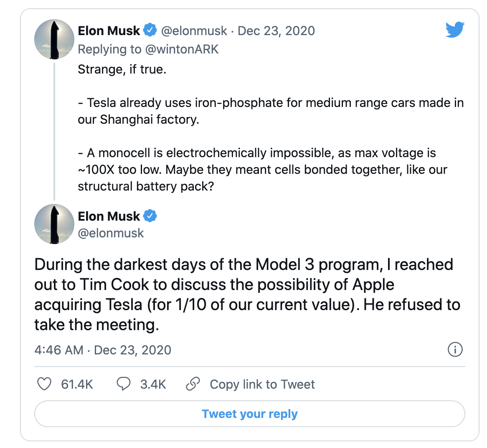Open the top Elon Musk profile avatar
This screenshot has width=487, height=448.
(54, 39)
